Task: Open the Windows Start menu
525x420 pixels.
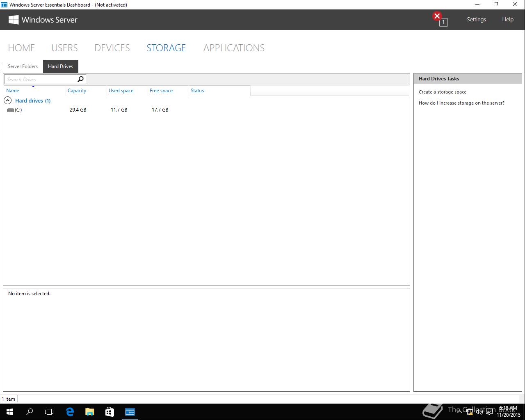Action: pos(10,412)
